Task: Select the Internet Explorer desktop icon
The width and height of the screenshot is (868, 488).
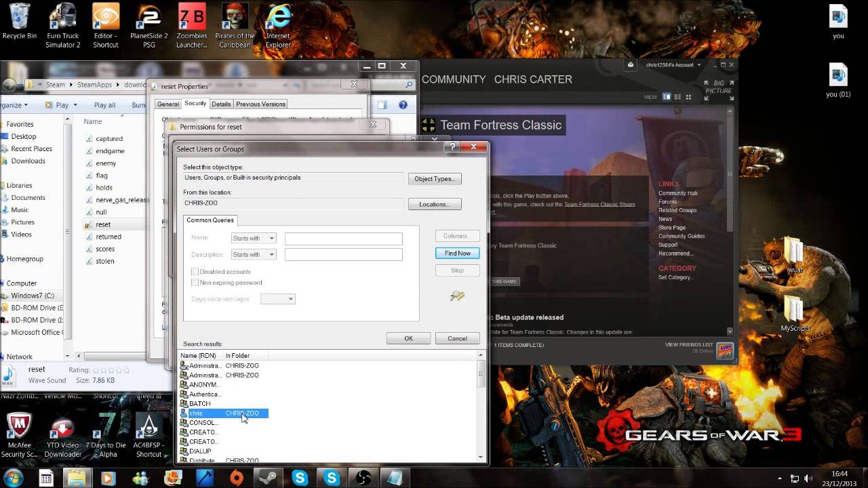Action: [278, 26]
